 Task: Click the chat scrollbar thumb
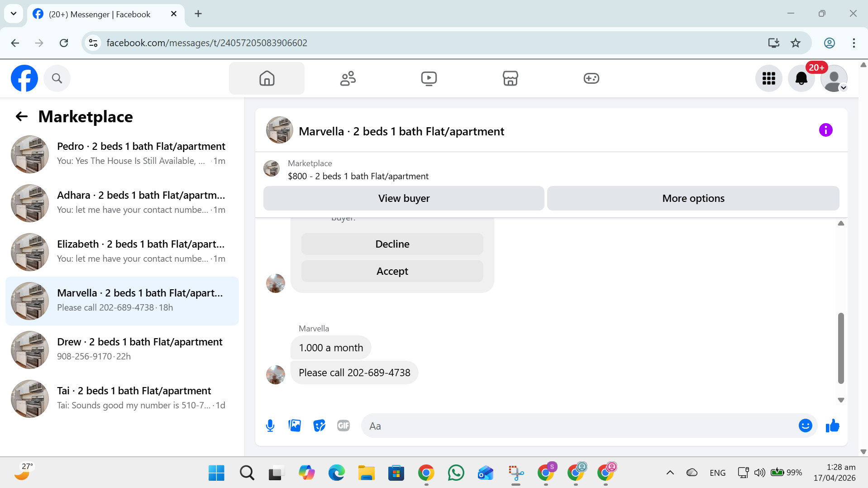click(x=841, y=348)
